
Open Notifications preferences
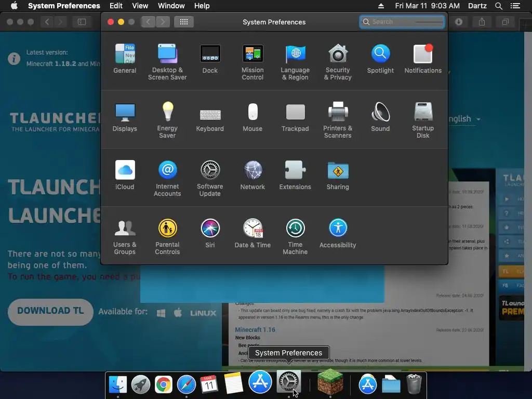click(x=423, y=59)
